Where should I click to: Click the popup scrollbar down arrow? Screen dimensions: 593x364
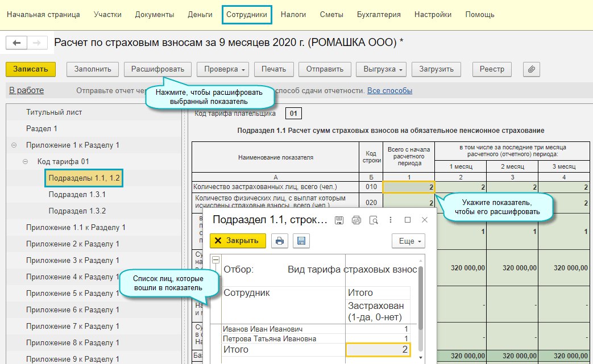pyautogui.click(x=421, y=357)
